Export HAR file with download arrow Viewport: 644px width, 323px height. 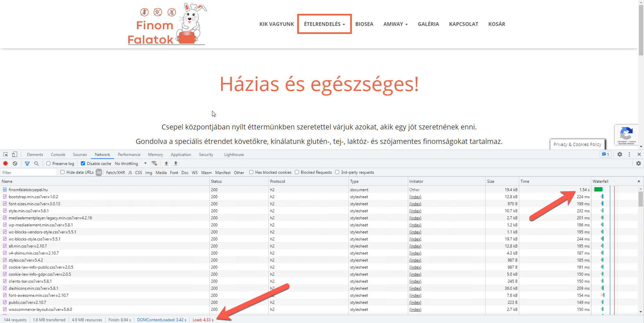pyautogui.click(x=176, y=164)
